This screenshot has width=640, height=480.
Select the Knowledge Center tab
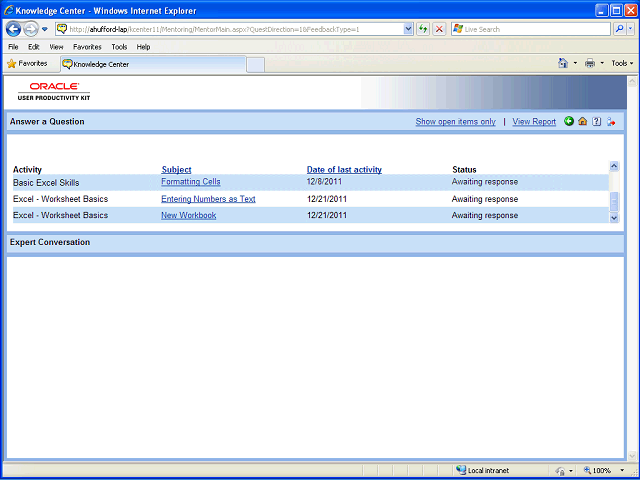(153, 64)
